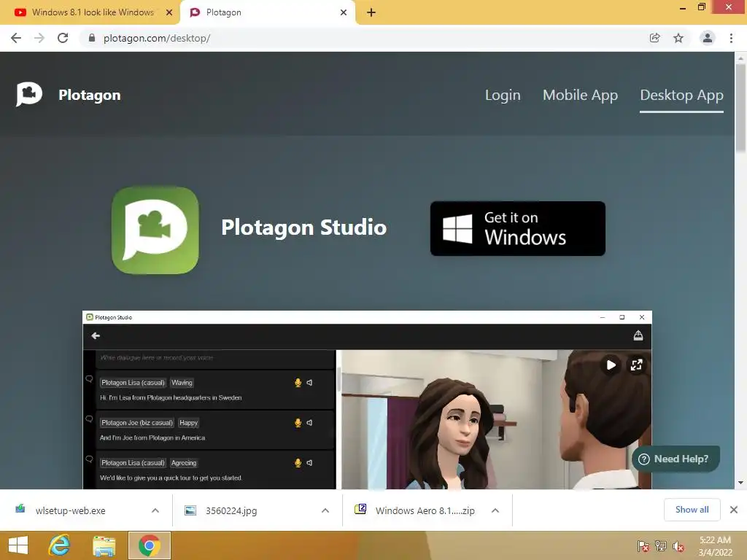The image size is (747, 560).
Task: Click speaker icon on the Agreeing dialogue row
Action: click(x=309, y=462)
